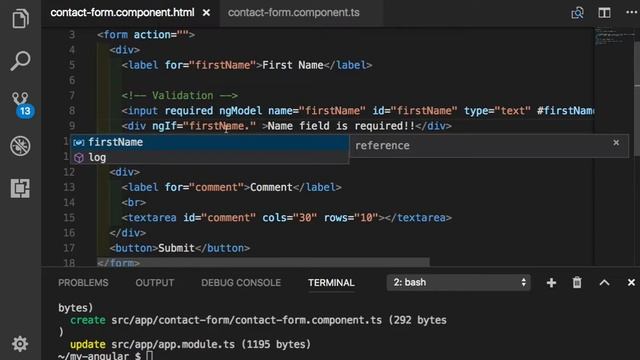Open Source Control with 13 changes
Viewport: 640px width, 360px height.
tap(21, 104)
